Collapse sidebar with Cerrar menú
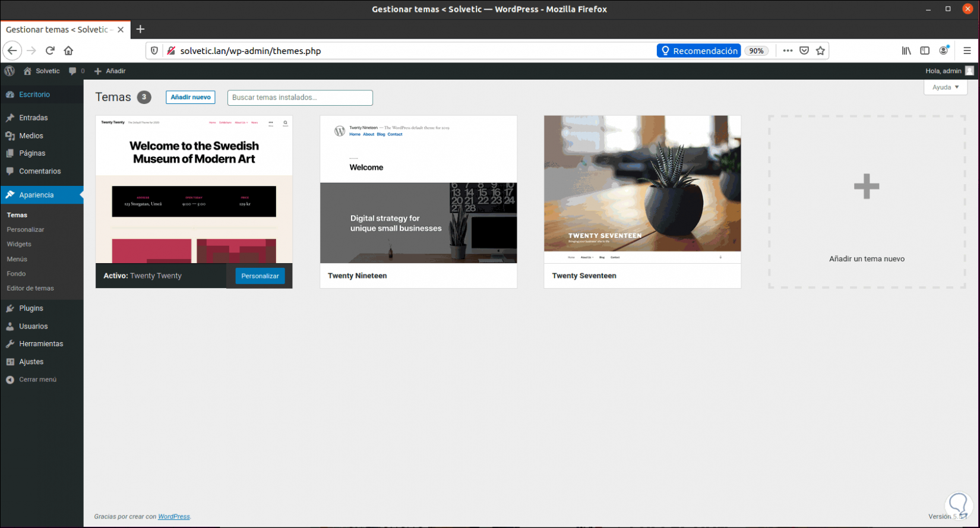The image size is (980, 528). (42, 380)
